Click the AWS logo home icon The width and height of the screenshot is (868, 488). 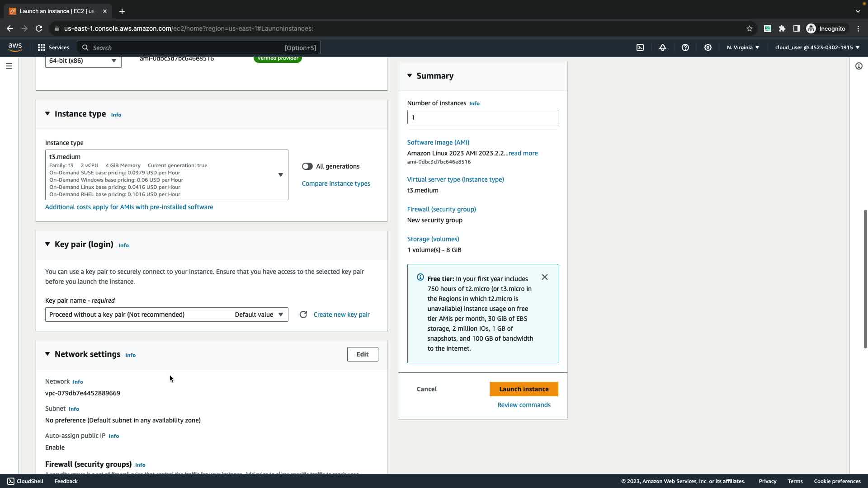[15, 47]
